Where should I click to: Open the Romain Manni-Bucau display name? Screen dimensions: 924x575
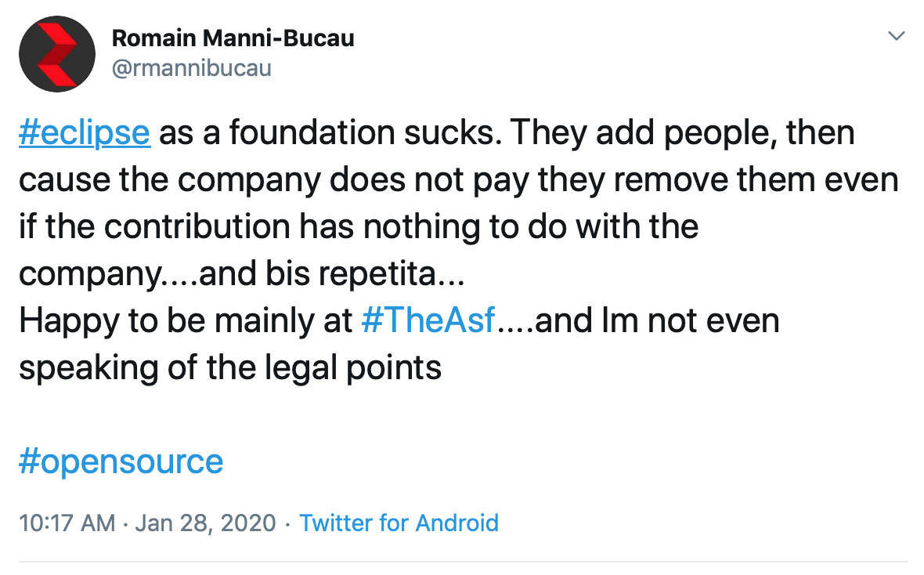pyautogui.click(x=233, y=38)
